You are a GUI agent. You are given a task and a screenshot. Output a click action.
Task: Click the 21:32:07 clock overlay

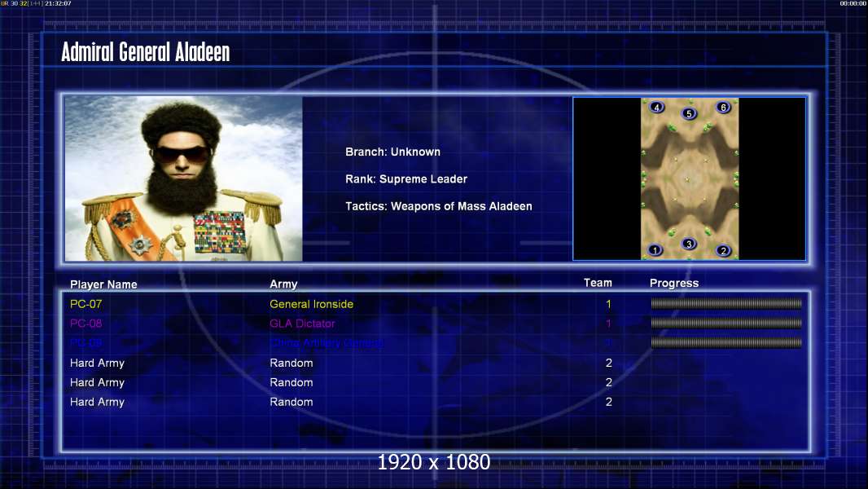[x=58, y=3]
